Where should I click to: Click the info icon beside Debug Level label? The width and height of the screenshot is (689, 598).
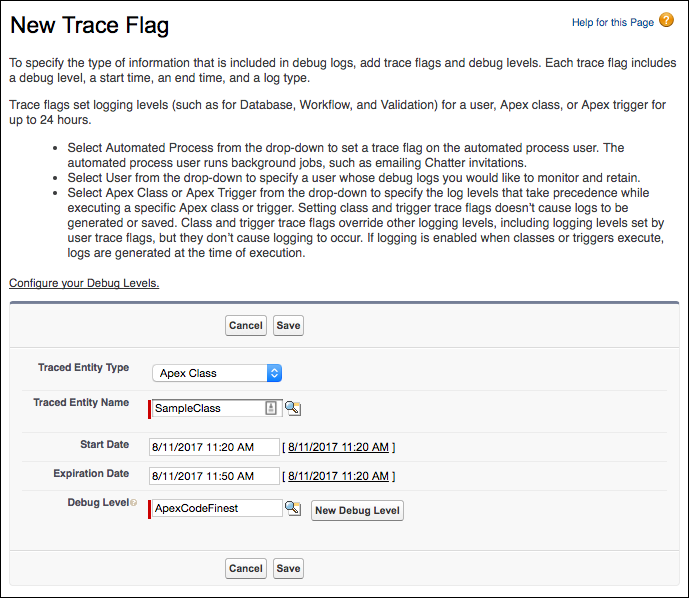click(133, 503)
